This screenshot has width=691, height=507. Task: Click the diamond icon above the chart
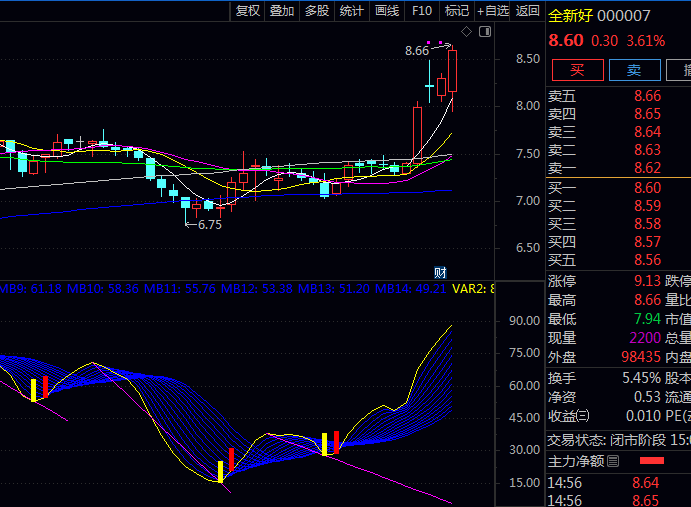coord(467,32)
